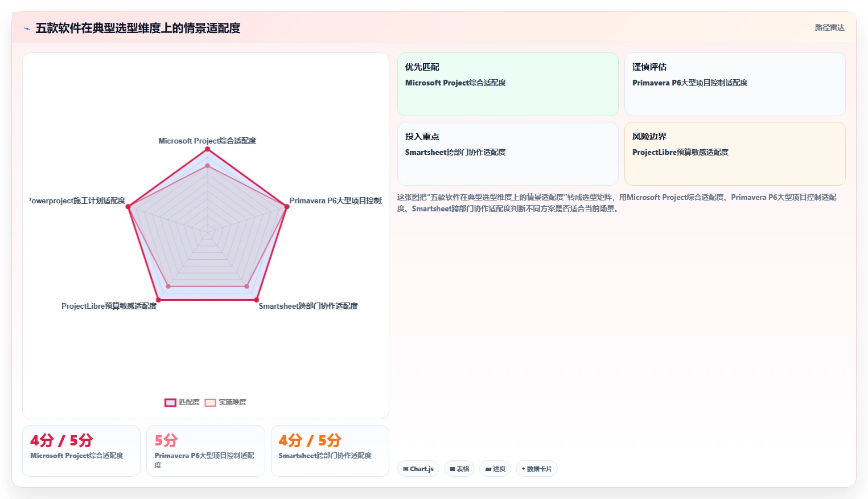Click the radar outer point at ProjectLibre vertex
The height and width of the screenshot is (499, 868).
[158, 300]
